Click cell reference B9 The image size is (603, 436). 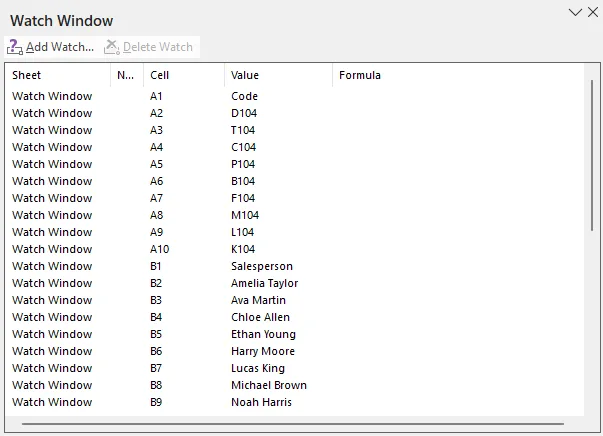pos(156,402)
